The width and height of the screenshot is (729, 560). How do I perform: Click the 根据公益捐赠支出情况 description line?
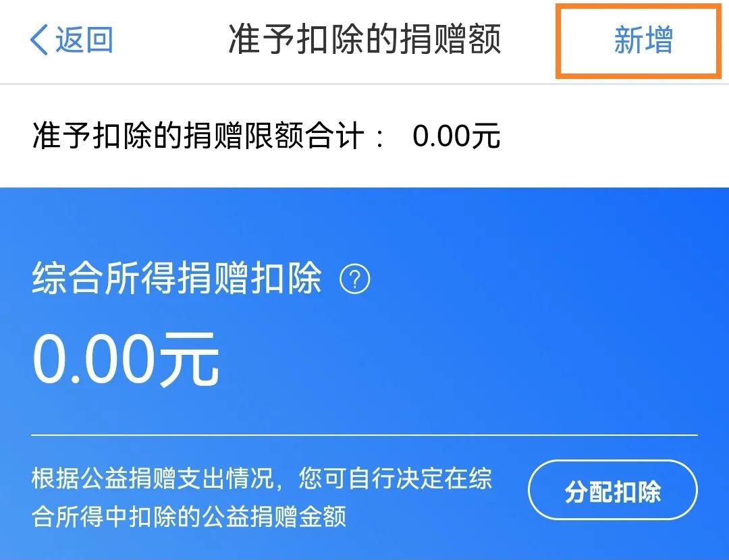coord(153,478)
